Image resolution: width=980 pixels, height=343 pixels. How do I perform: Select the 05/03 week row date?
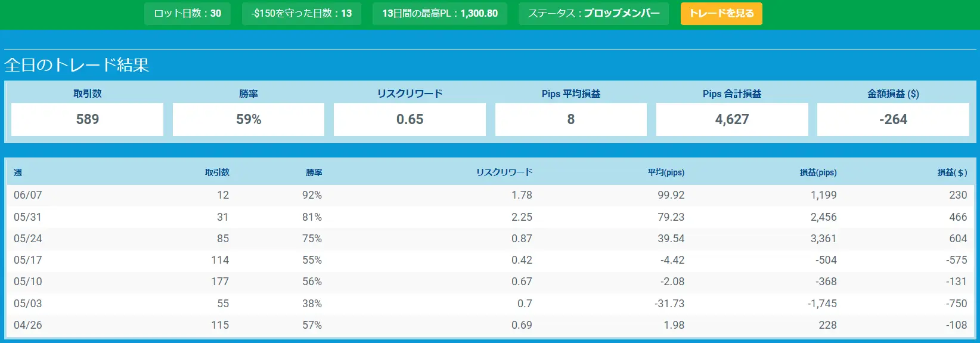click(28, 304)
